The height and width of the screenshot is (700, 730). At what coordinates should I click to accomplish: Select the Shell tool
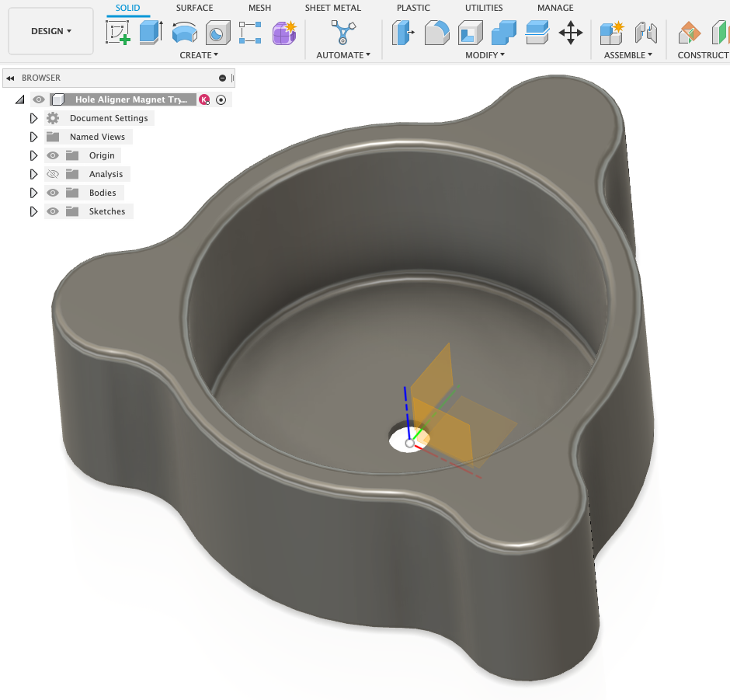click(x=470, y=33)
